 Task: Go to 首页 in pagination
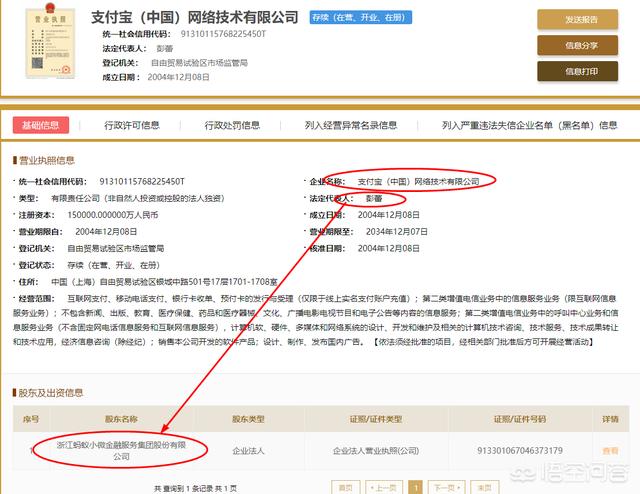[345, 487]
